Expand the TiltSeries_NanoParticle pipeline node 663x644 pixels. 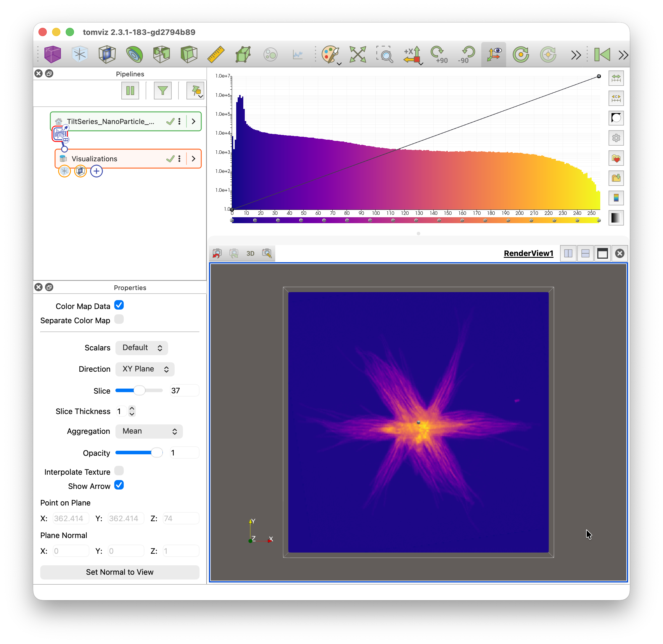tap(194, 121)
